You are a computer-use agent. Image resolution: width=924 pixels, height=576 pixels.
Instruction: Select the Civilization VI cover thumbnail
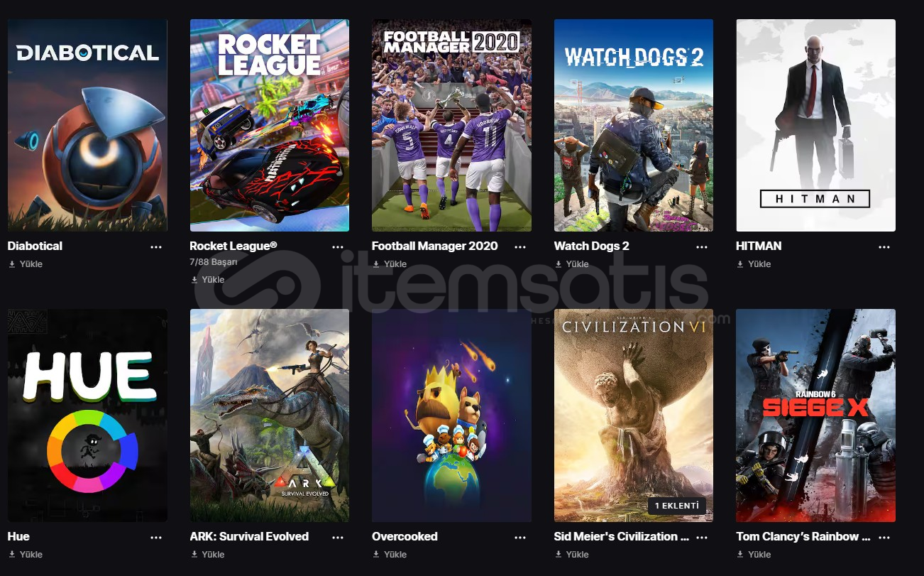tap(634, 415)
